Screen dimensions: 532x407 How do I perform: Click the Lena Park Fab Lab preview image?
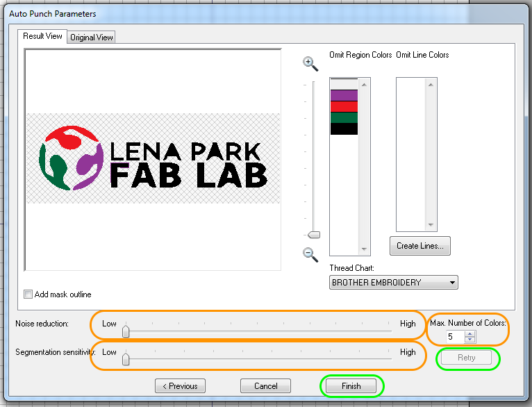coord(153,158)
